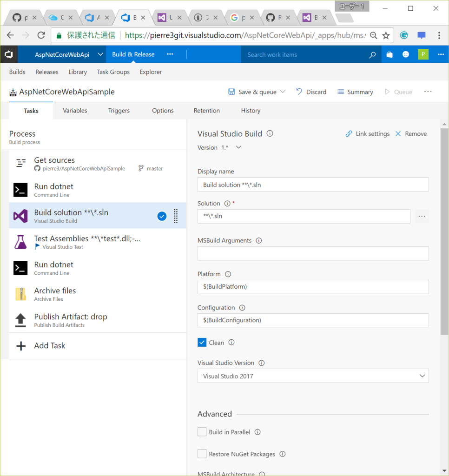Go to the Releases sub-menu
449x476 pixels.
pos(47,72)
